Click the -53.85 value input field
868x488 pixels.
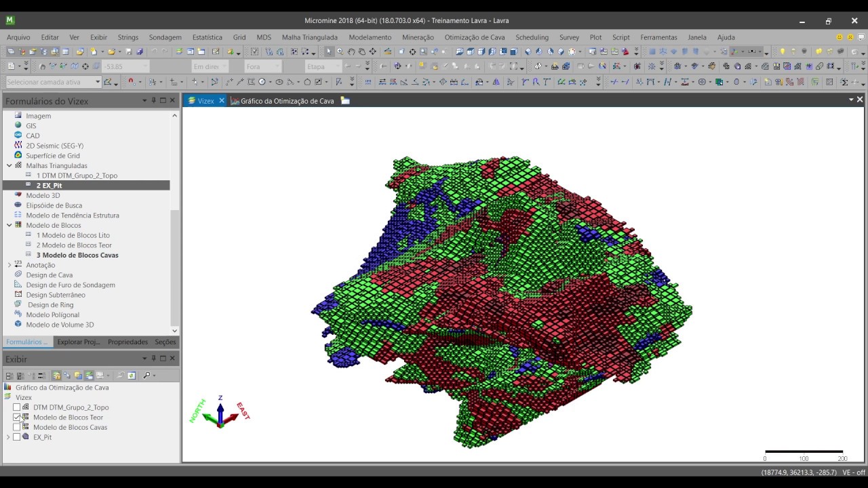pyautogui.click(x=125, y=66)
